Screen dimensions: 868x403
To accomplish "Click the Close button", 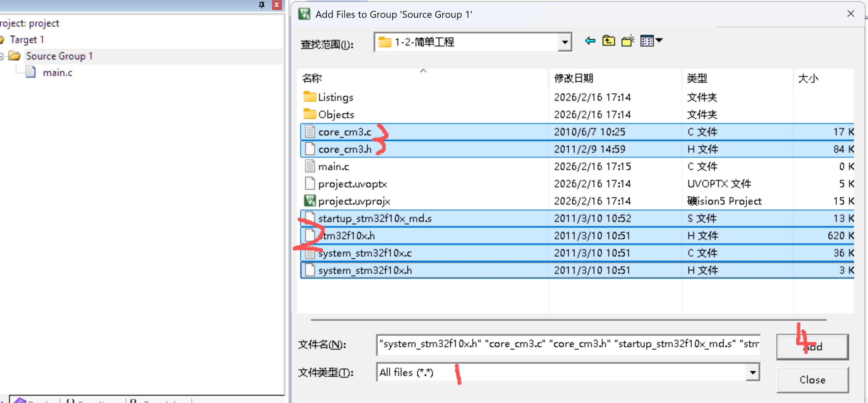I will (812, 380).
